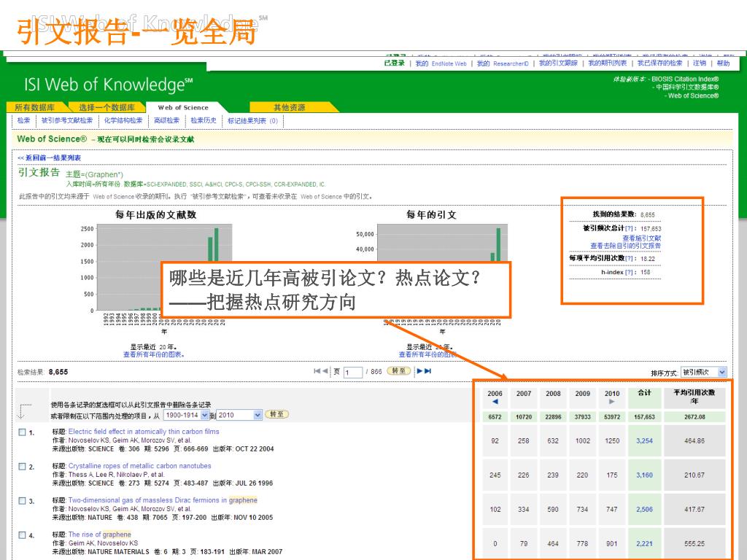This screenshot has width=747, height=560.
Task: Open title Two-dimensional gas of massless Dirac fermions
Action: [x=163, y=500]
